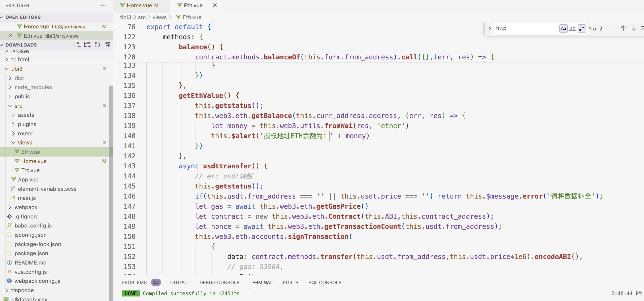Screen dimensions: 644x301
Task: Click the new folder icon in explorer
Action: (x=86, y=45)
